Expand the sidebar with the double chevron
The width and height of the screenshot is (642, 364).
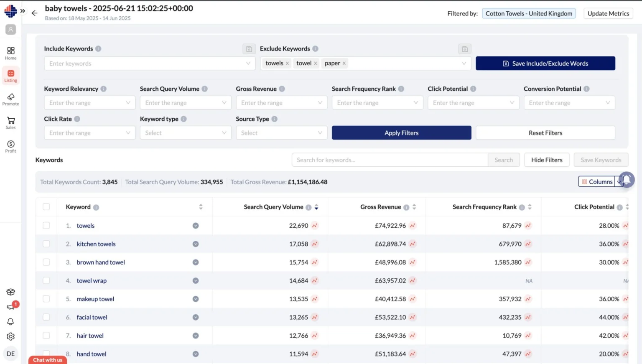pos(23,11)
